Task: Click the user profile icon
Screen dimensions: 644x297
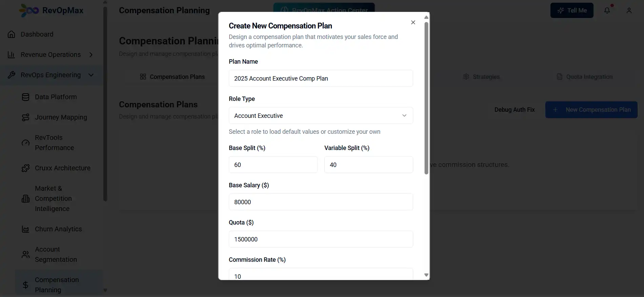Action: click(629, 10)
